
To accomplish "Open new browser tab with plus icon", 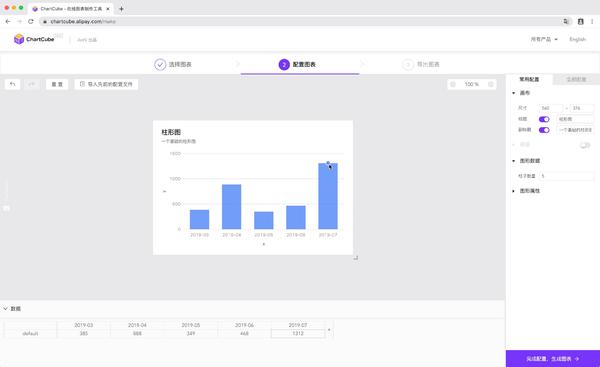I will pos(121,9).
